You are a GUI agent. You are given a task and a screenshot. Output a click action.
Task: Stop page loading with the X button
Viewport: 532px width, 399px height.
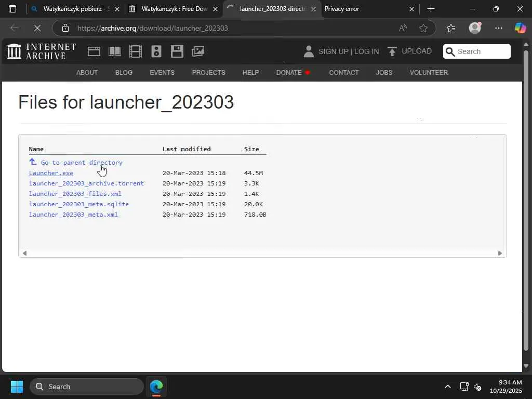[x=37, y=28]
